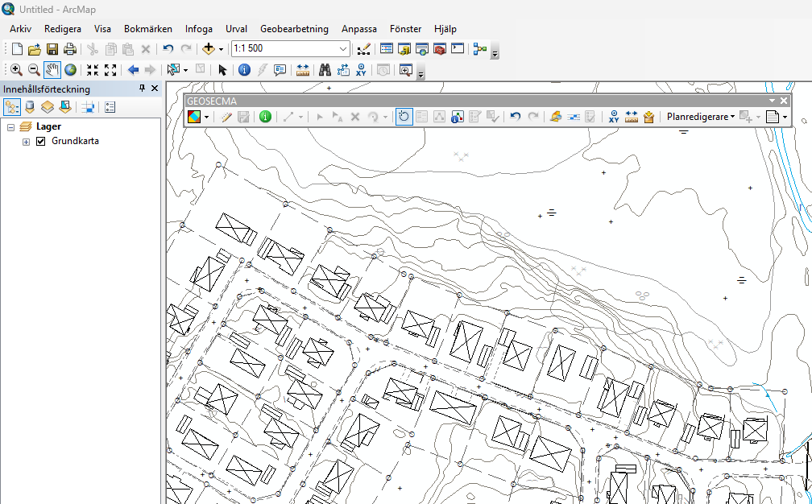Zoom to full extent with globe icon
The width and height of the screenshot is (812, 504).
pos(70,70)
